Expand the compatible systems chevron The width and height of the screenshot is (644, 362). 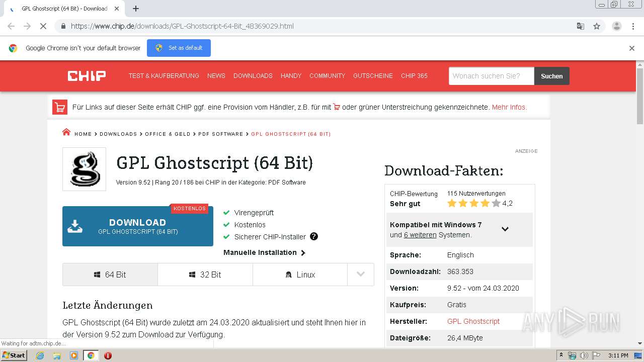coord(505,229)
